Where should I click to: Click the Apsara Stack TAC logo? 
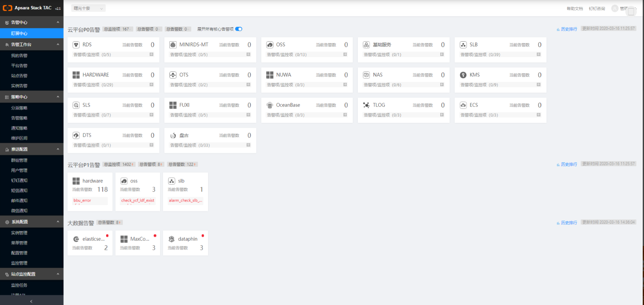point(7,8)
